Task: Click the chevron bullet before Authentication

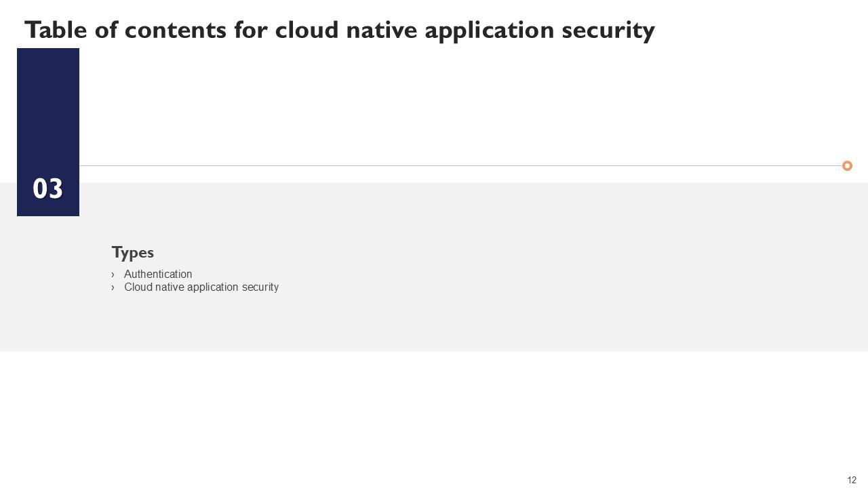Action: click(113, 274)
